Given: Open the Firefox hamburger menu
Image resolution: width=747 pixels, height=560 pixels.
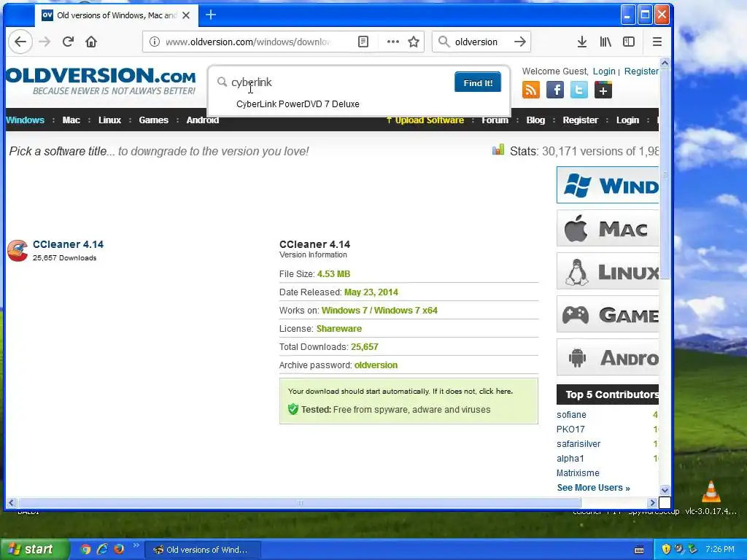Looking at the screenshot, I should click(657, 42).
